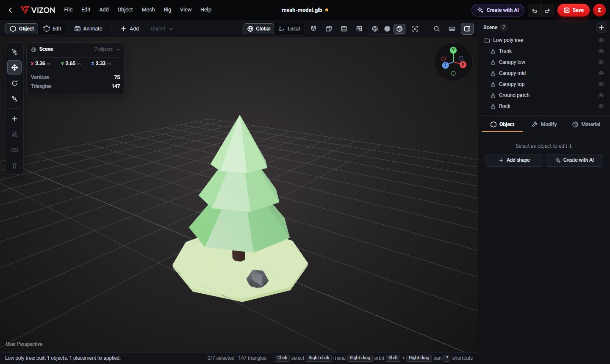
Task: Click the undo arrow button
Action: pyautogui.click(x=535, y=10)
